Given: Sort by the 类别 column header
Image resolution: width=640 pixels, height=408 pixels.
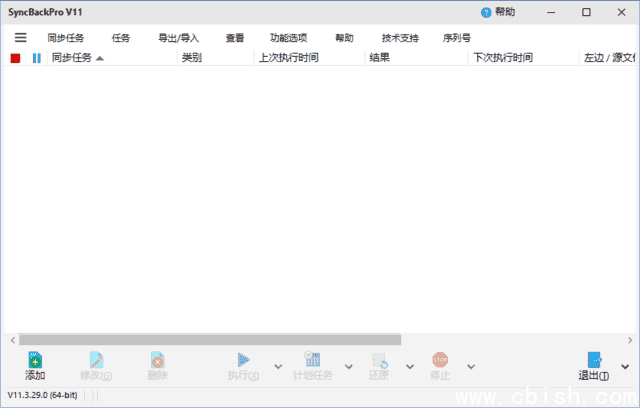Looking at the screenshot, I should (x=216, y=58).
